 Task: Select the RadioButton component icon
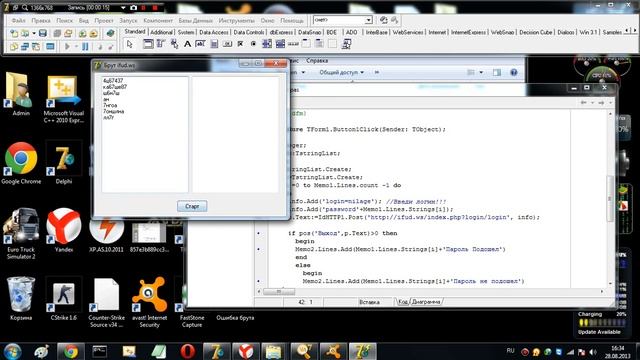point(253,44)
